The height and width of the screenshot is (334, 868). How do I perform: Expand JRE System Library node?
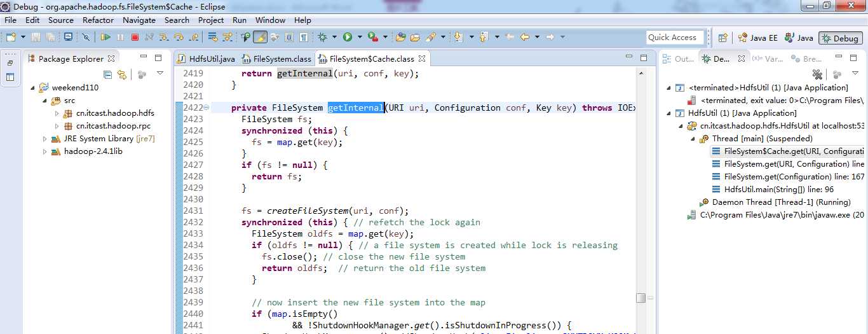[45, 138]
